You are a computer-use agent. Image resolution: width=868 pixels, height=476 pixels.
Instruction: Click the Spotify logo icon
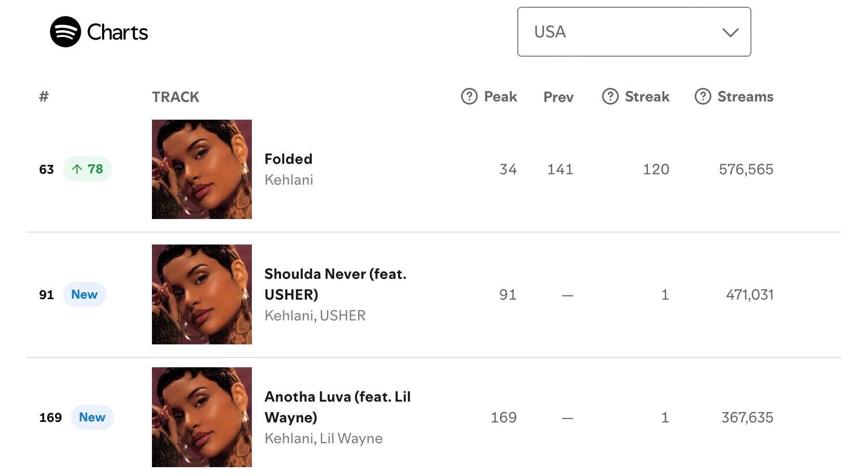[66, 32]
